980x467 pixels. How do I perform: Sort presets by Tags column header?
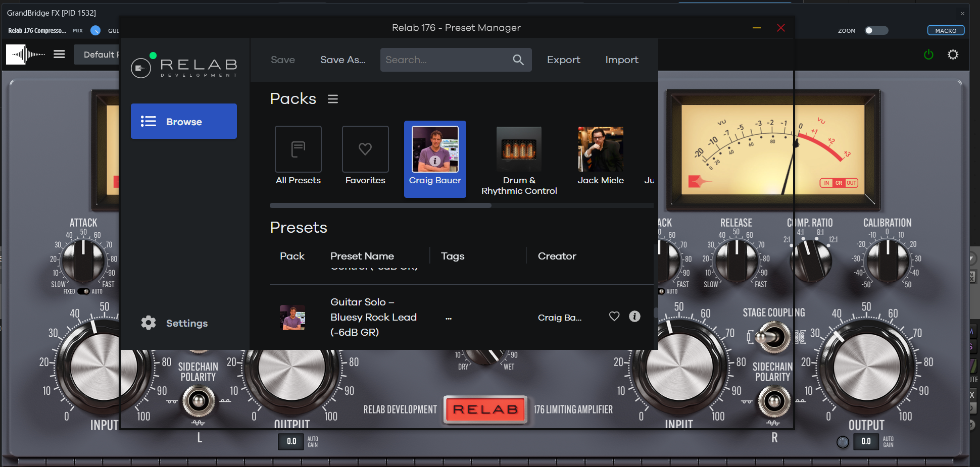[453, 256]
